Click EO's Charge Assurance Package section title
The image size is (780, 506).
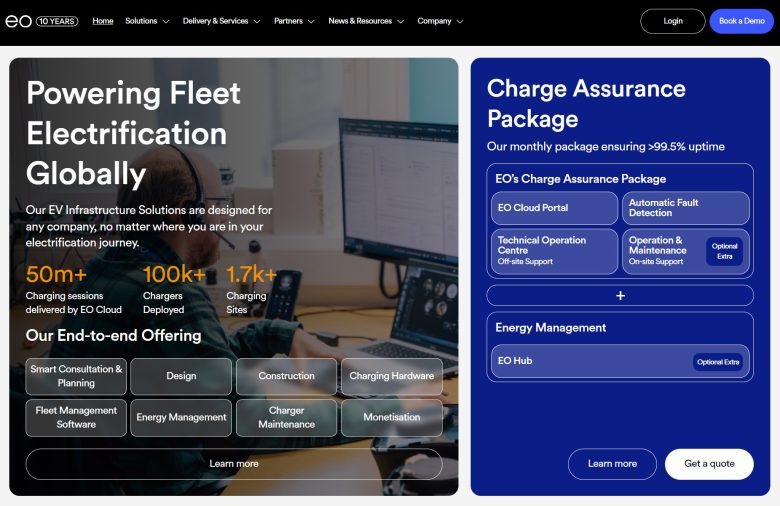(581, 179)
